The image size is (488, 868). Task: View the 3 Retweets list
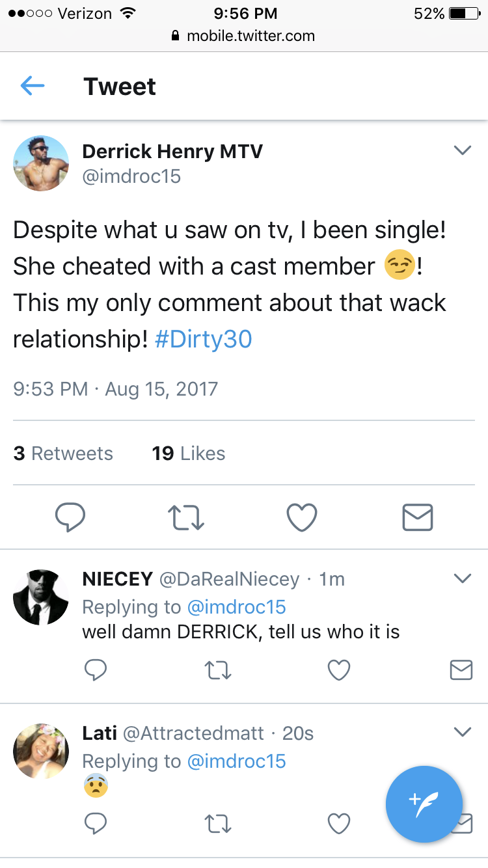[63, 453]
